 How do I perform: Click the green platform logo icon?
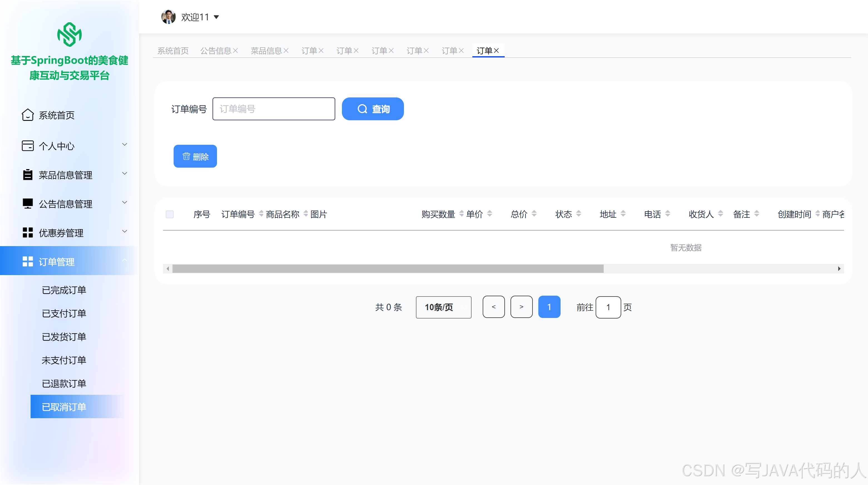70,35
